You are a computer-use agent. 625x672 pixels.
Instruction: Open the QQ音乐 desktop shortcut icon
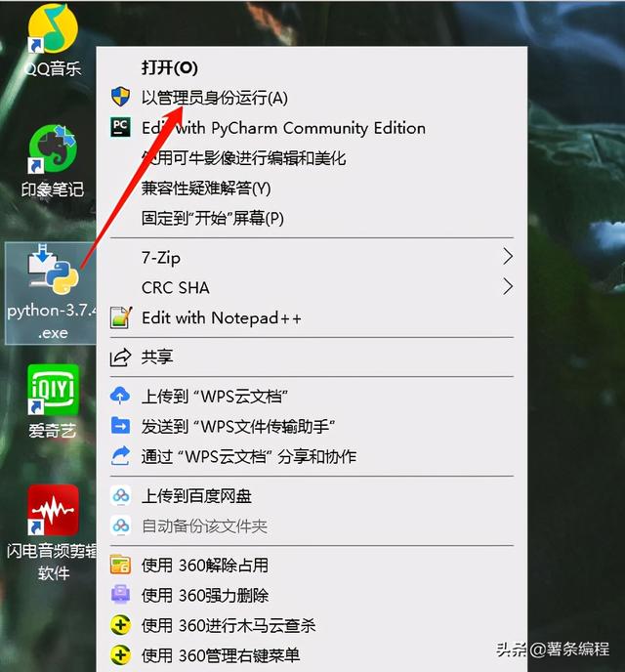pyautogui.click(x=53, y=28)
